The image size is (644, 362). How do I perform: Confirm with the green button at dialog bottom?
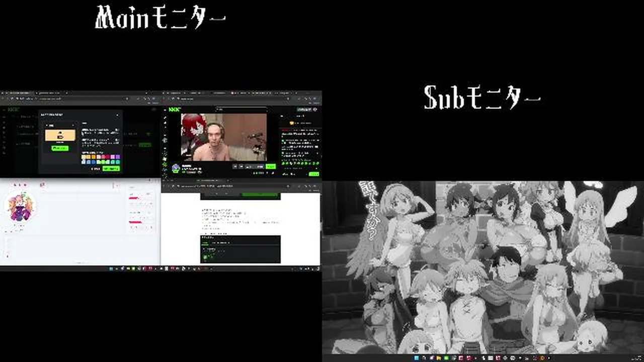(x=111, y=169)
